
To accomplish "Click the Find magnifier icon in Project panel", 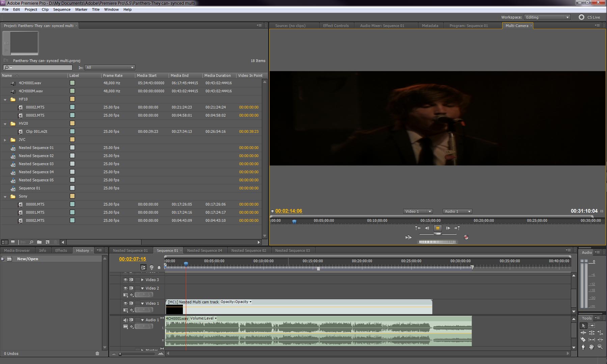I will pos(31,242).
